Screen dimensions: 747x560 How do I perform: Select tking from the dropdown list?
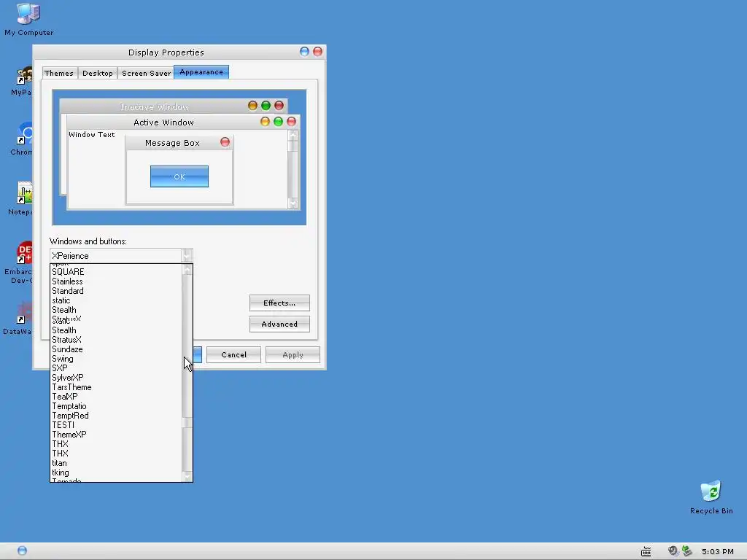(x=116, y=472)
